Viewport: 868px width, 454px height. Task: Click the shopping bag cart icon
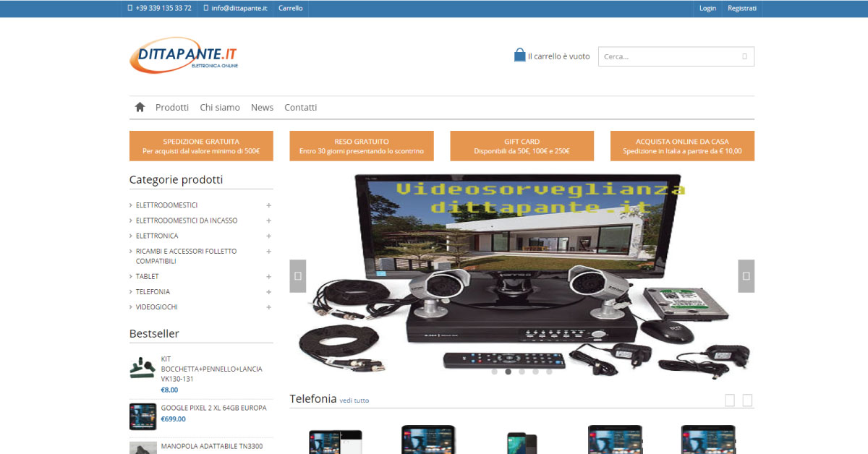[x=519, y=56]
